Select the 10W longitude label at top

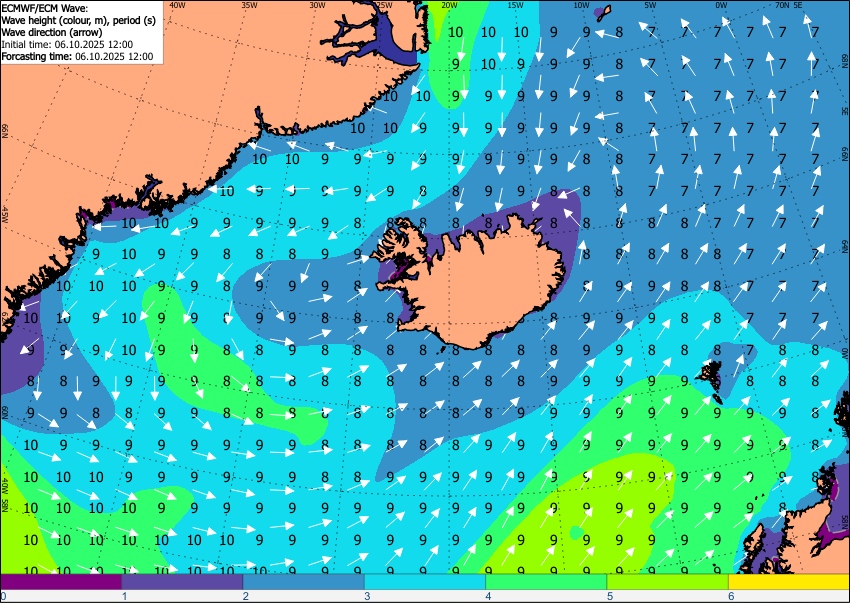(x=581, y=5)
